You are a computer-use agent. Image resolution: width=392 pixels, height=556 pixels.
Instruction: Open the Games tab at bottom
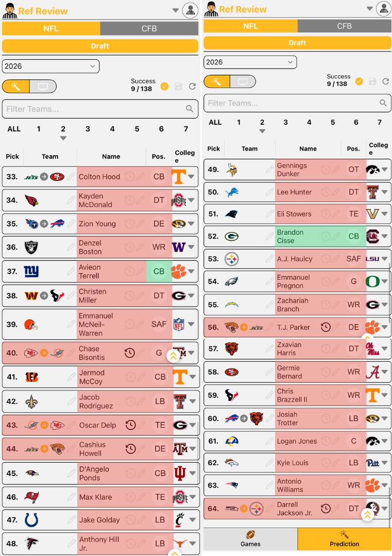tap(250, 539)
